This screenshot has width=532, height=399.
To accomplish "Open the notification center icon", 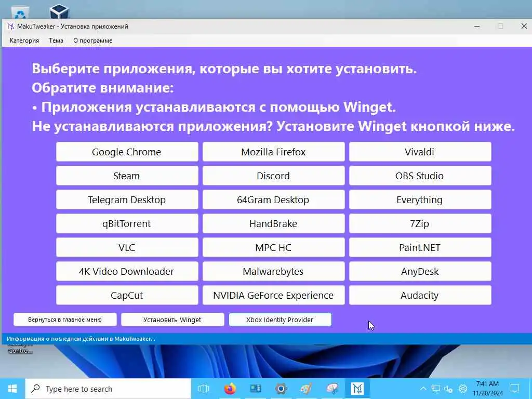I will 515,389.
